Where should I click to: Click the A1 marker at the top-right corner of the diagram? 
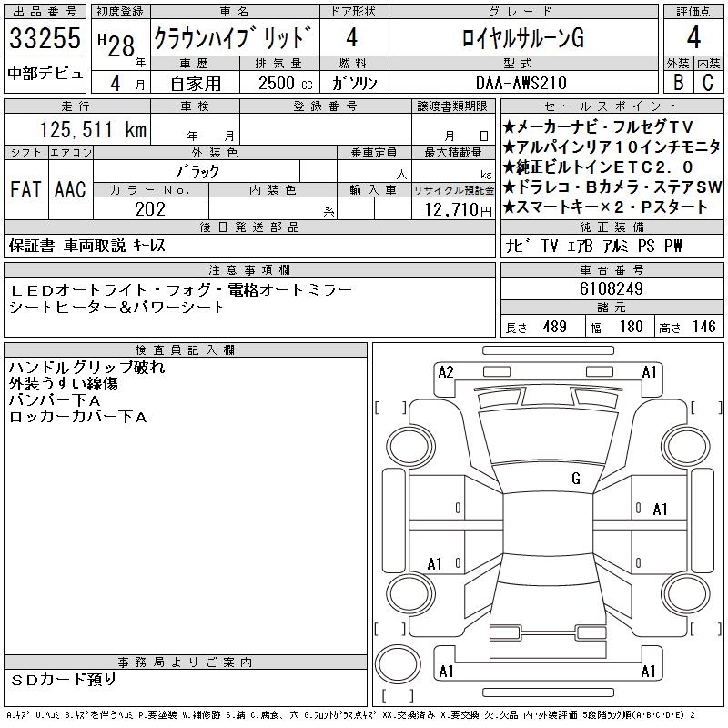click(650, 372)
